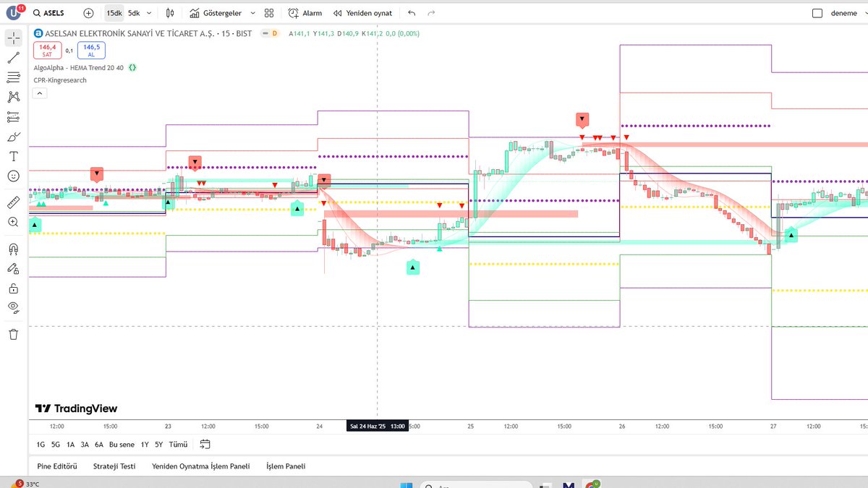The width and height of the screenshot is (868, 488).
Task: Select the CPR-Kingresearch indicator legend
Action: click(x=60, y=80)
